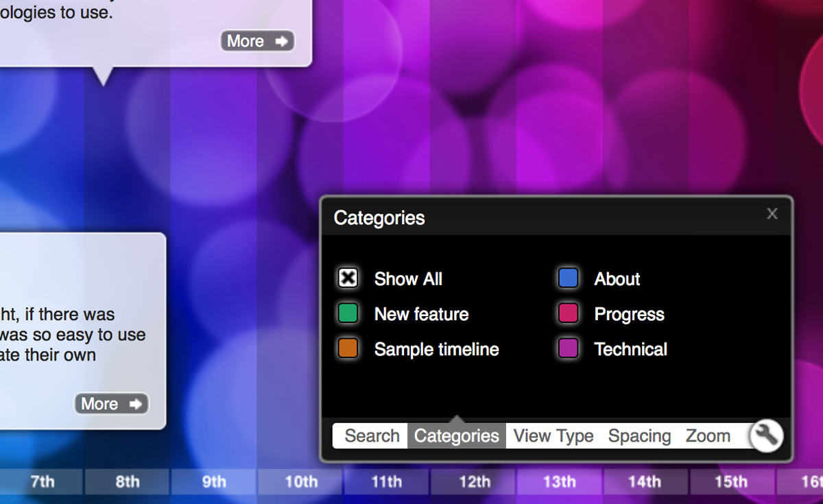Click the orange Sample timeline square icon
Image resolution: width=823 pixels, height=504 pixels.
point(347,348)
